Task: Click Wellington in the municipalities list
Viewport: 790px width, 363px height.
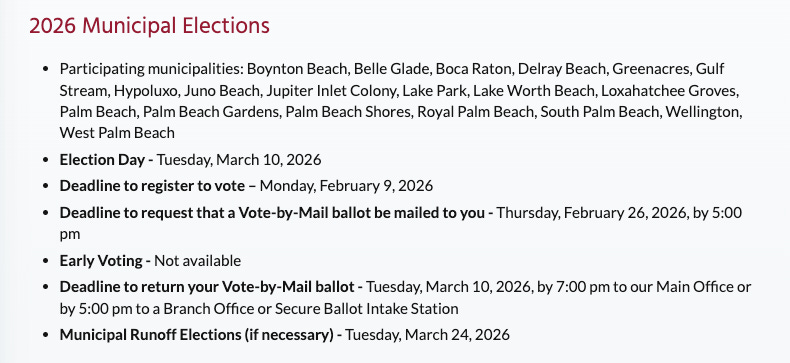Action: pyautogui.click(x=704, y=112)
